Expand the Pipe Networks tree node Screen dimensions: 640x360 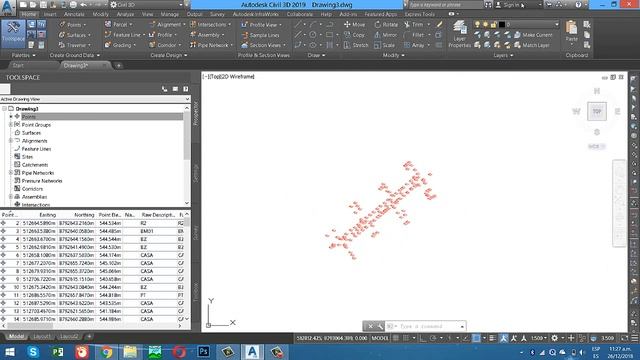pyautogui.click(x=11, y=173)
